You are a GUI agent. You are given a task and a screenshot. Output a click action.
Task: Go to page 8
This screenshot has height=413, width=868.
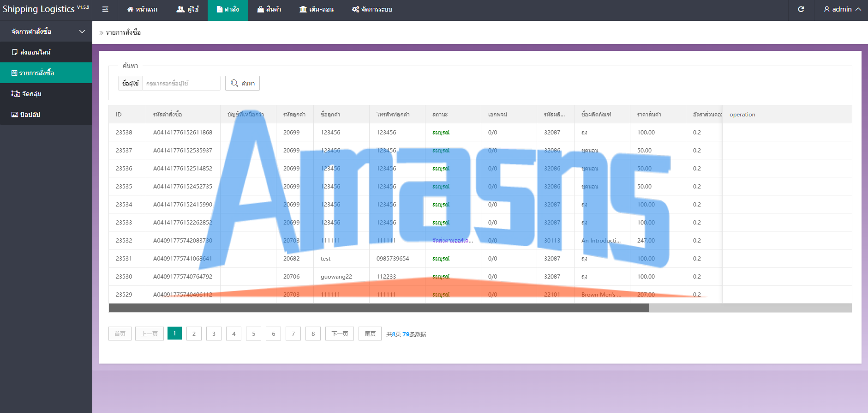(313, 334)
